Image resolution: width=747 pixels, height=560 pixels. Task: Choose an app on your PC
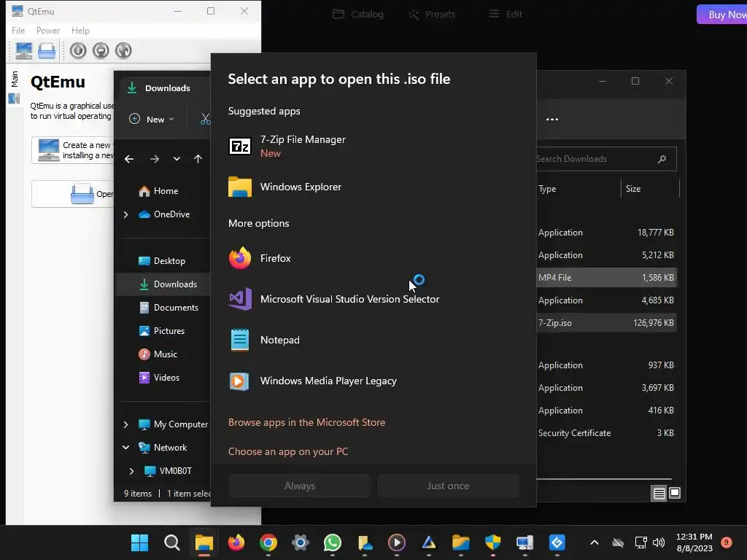click(287, 451)
